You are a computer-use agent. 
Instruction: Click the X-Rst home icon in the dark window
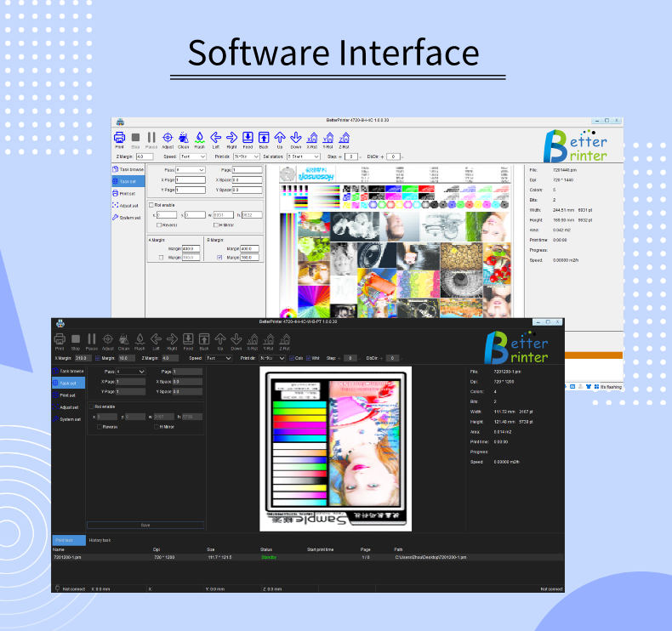coord(253,339)
